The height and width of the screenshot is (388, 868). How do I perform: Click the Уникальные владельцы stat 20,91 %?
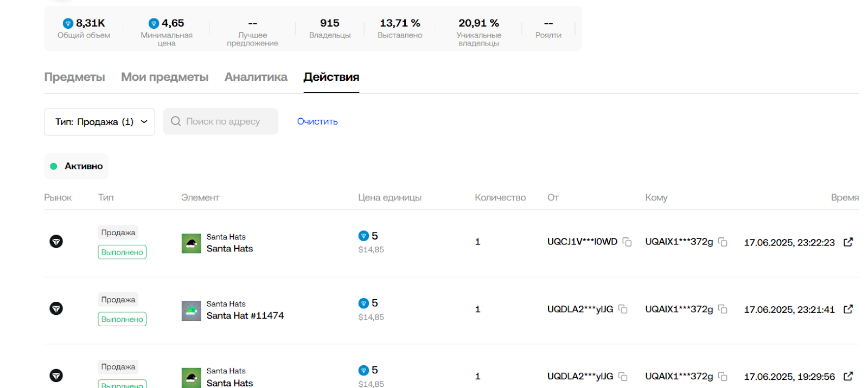(479, 33)
